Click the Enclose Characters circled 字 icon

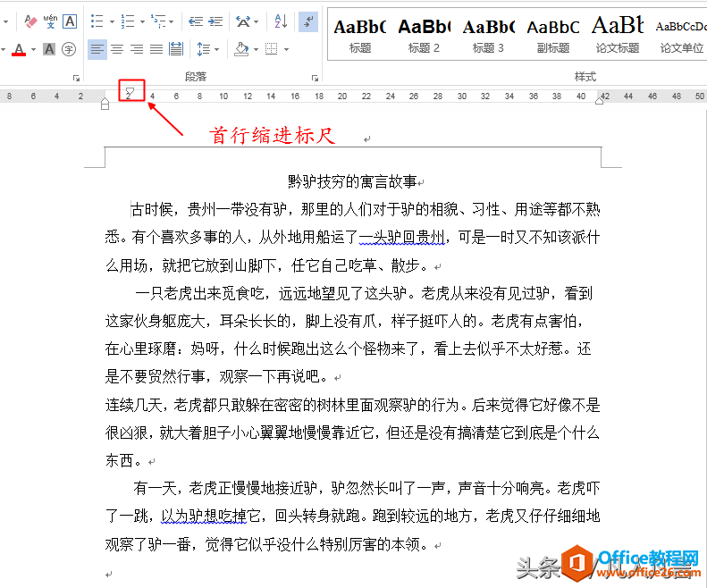[69, 49]
